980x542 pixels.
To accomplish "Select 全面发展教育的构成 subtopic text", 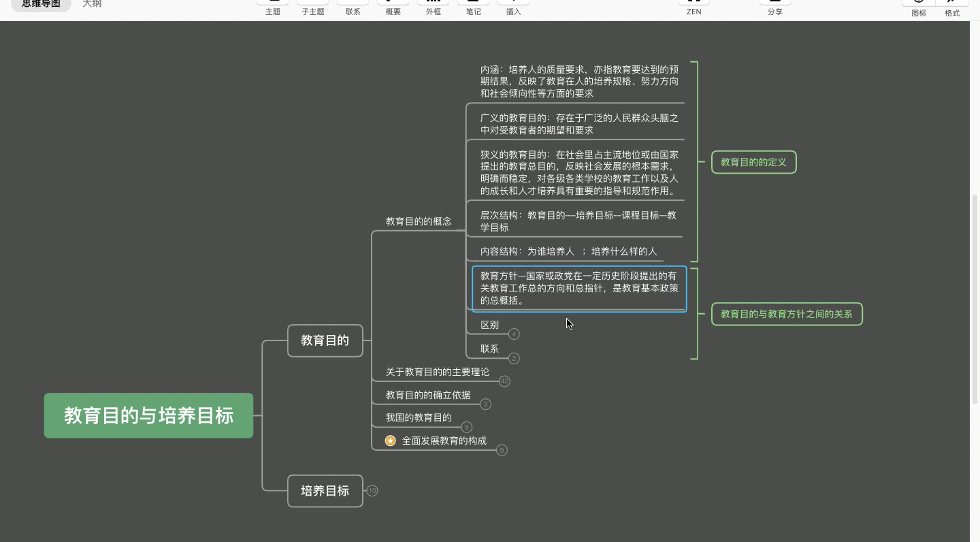I will (x=444, y=441).
